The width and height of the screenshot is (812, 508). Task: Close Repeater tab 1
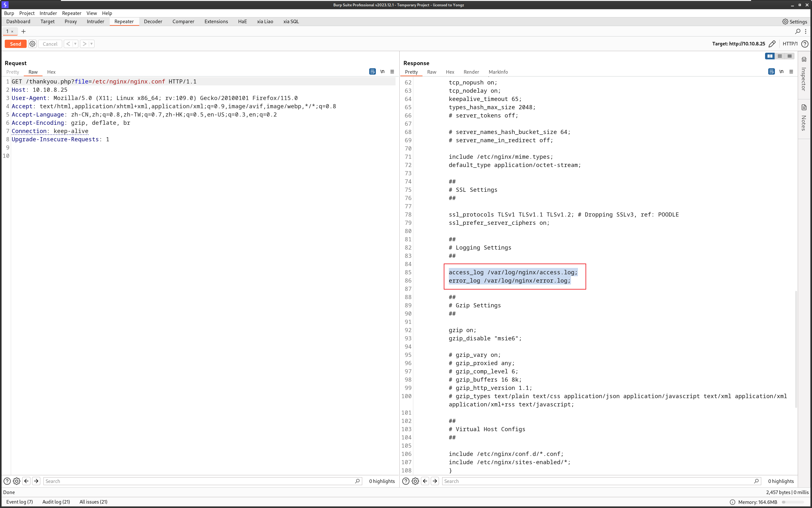[12, 31]
